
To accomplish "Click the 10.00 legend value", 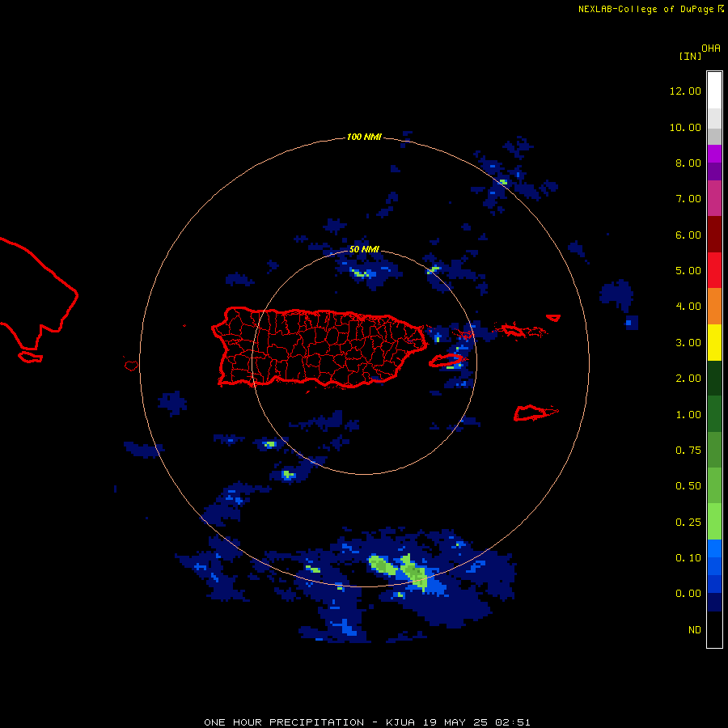I will pos(685,127).
